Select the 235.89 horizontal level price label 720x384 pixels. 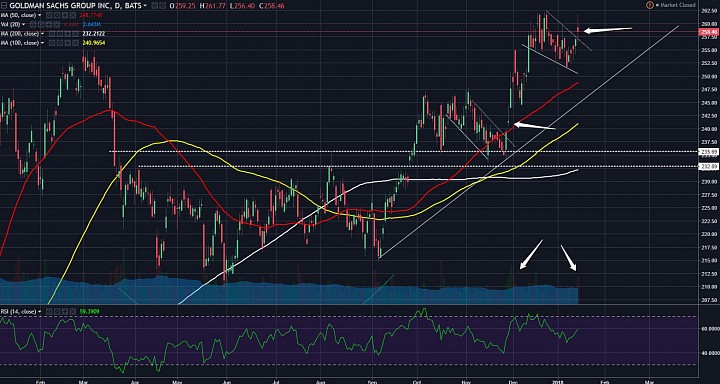point(709,151)
